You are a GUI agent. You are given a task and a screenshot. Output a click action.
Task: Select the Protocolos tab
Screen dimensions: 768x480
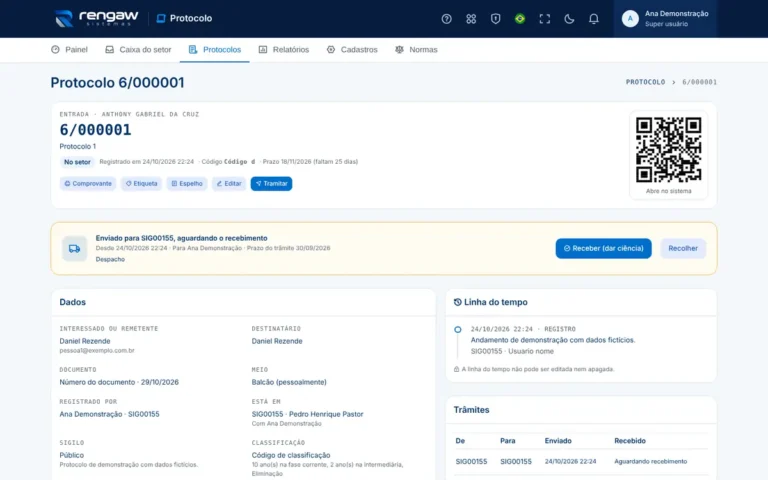coord(215,49)
